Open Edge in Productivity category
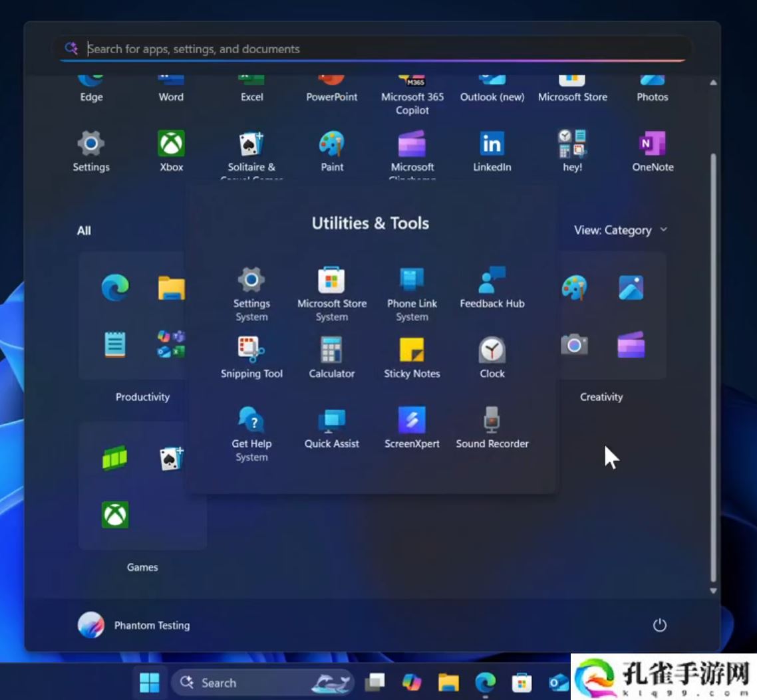 pos(115,288)
